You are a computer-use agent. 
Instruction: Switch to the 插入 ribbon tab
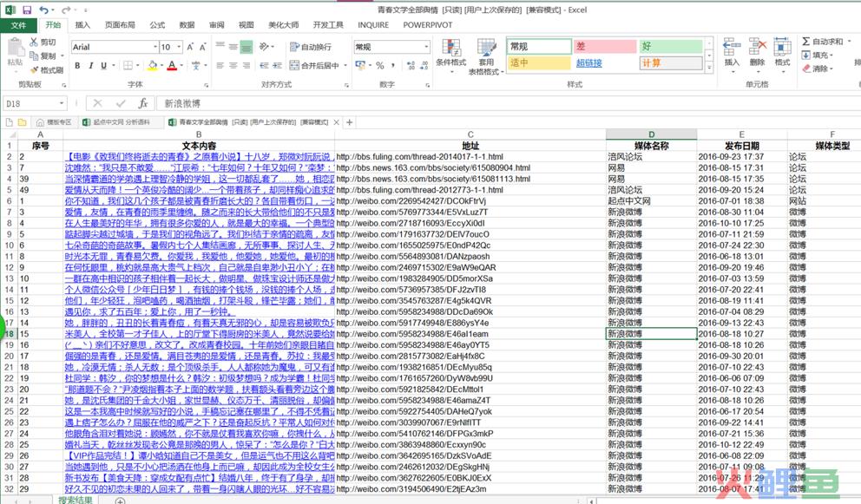tap(82, 24)
